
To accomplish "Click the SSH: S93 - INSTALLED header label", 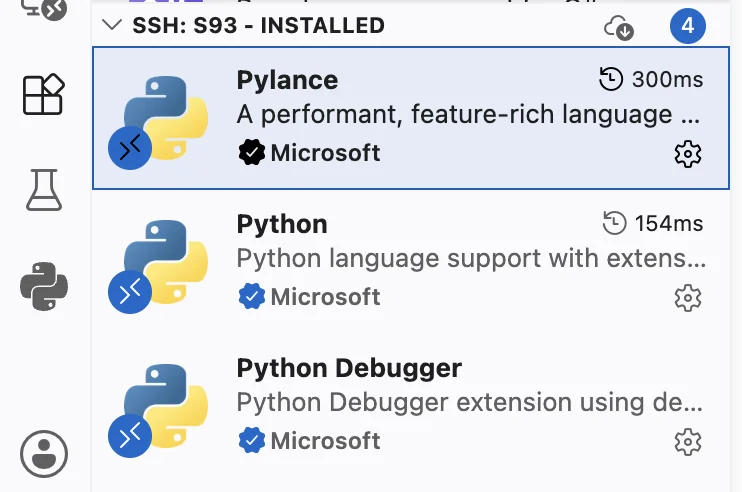I will tap(258, 26).
